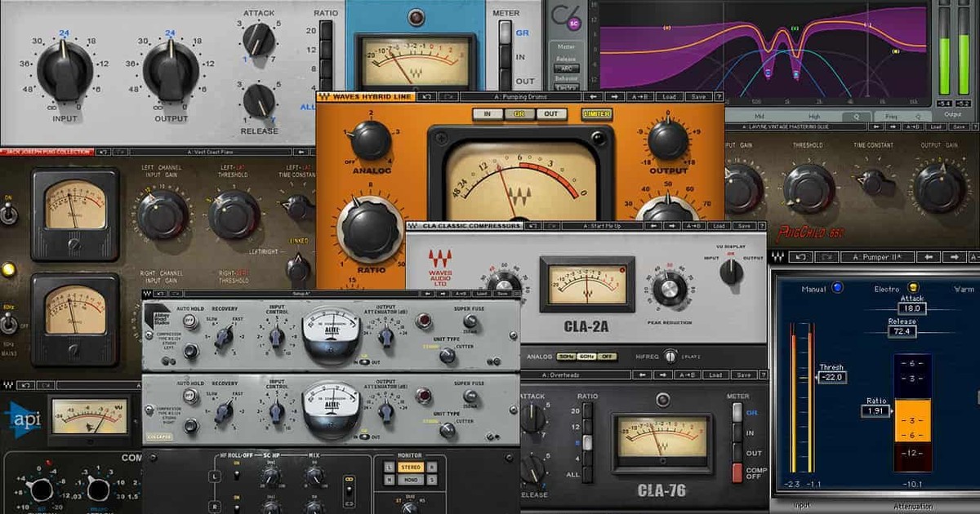Open the 'A: Start Me Up' preset menu
The width and height of the screenshot is (980, 514).
click(x=603, y=226)
